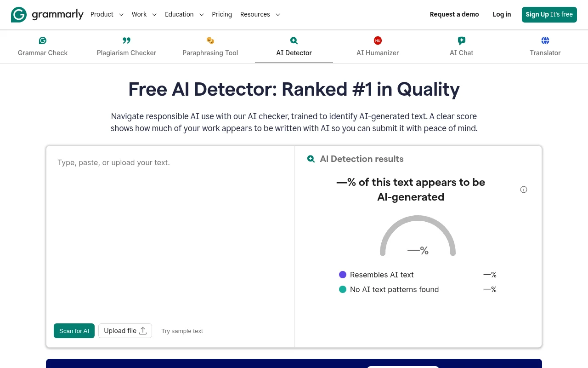The image size is (588, 368).
Task: Click the upload arrow icon in Upload file
Action: click(143, 331)
